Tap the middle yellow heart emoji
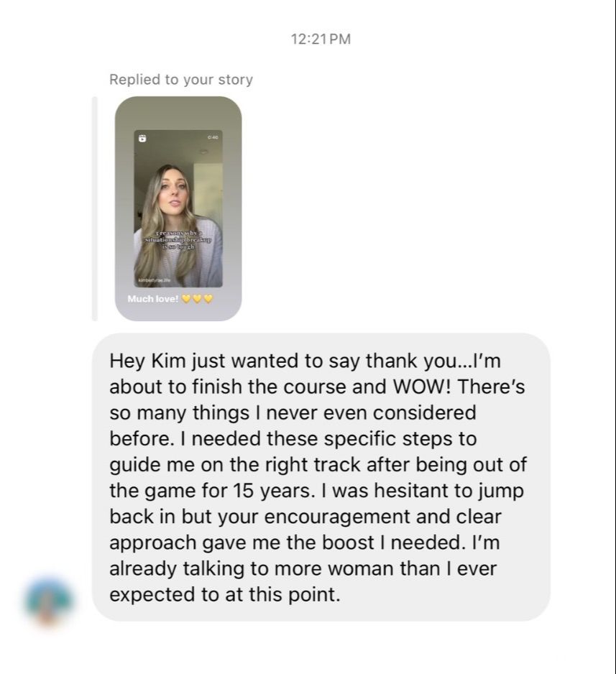This screenshot has height=674, width=616. click(x=197, y=298)
